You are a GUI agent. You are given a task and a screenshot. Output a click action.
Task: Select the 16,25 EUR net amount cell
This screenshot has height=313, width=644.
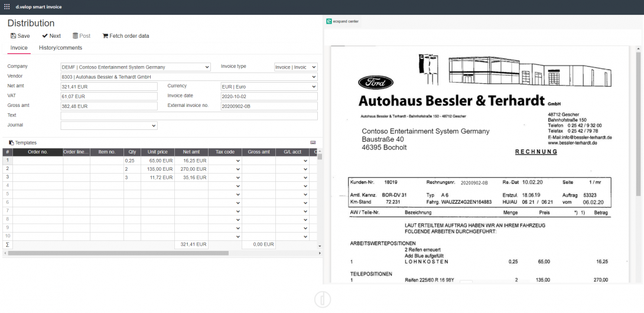click(x=191, y=161)
